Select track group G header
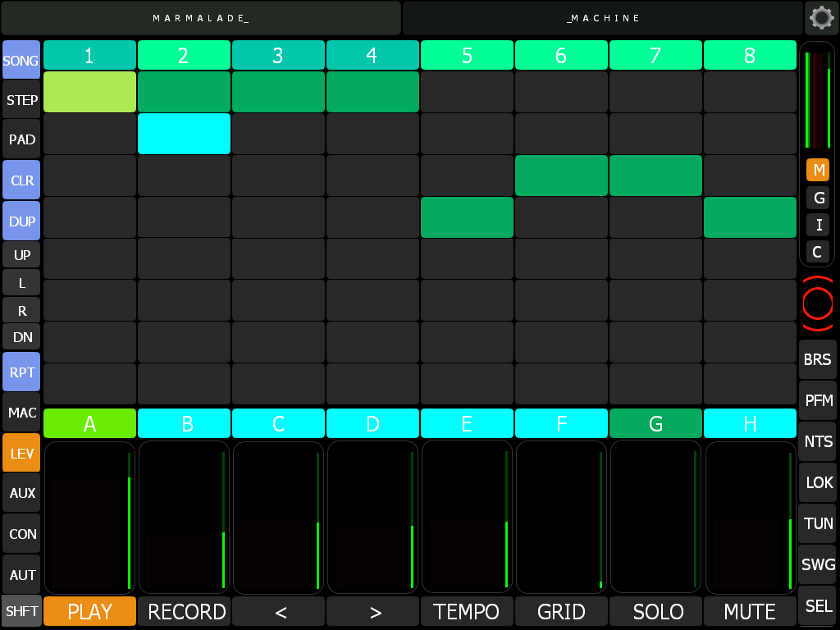Screen dimensions: 840x630 click(x=655, y=423)
